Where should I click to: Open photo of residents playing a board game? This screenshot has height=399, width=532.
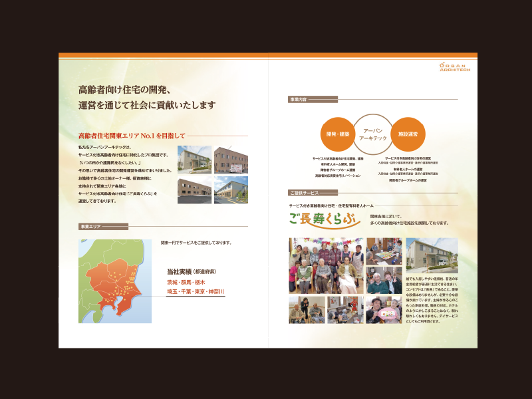coord(384,251)
